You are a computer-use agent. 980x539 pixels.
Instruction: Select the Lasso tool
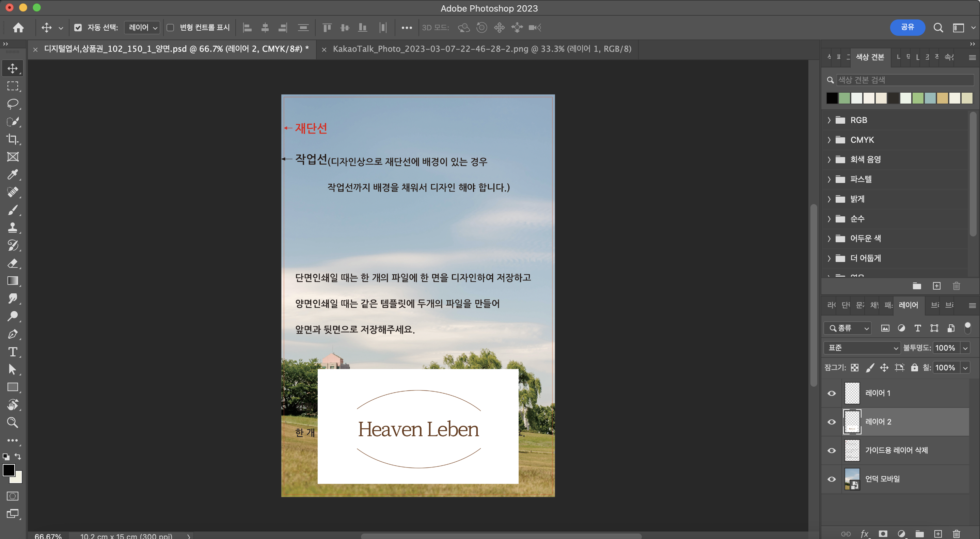(x=13, y=104)
